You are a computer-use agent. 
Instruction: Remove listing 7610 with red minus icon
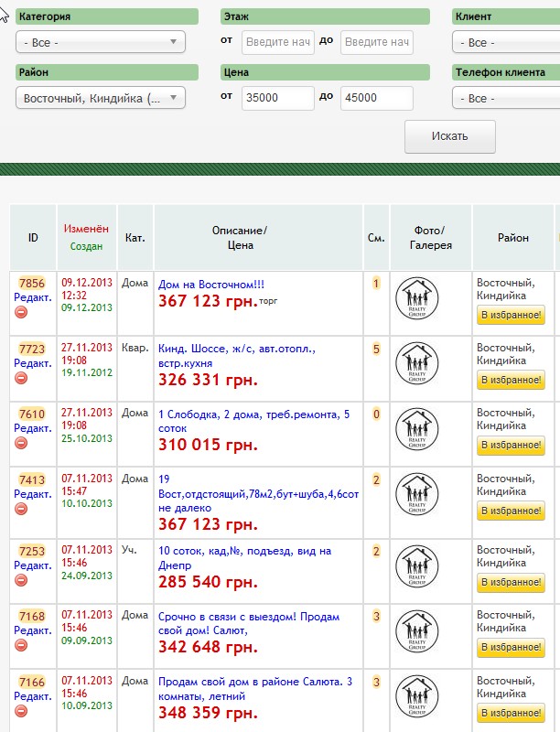[21, 443]
